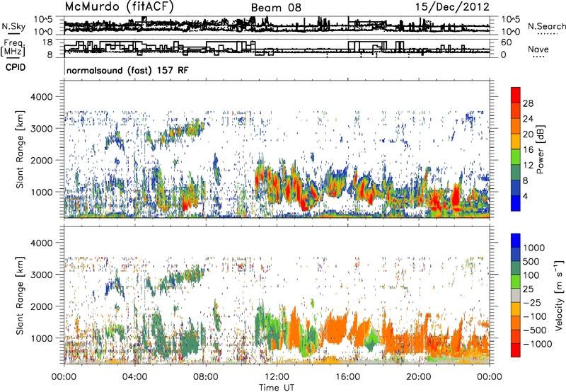This screenshot has height=392, width=566.
Task: Click the "4" label on Power colorbar
Action: [x=526, y=196]
